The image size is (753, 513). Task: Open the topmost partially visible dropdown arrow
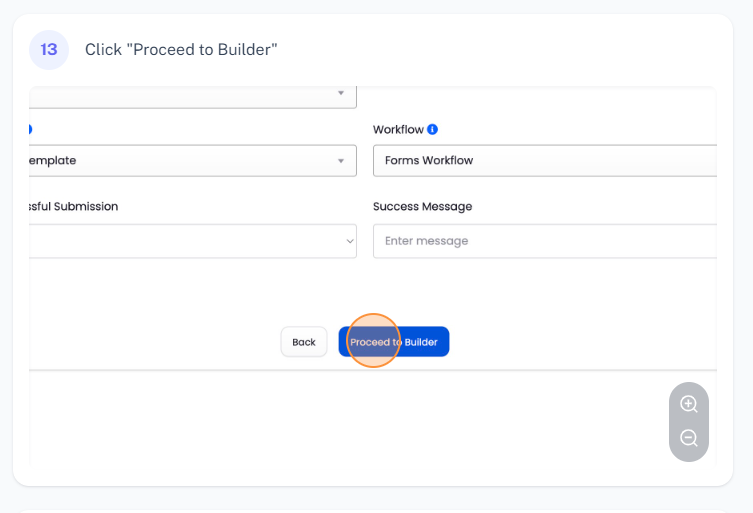click(341, 94)
